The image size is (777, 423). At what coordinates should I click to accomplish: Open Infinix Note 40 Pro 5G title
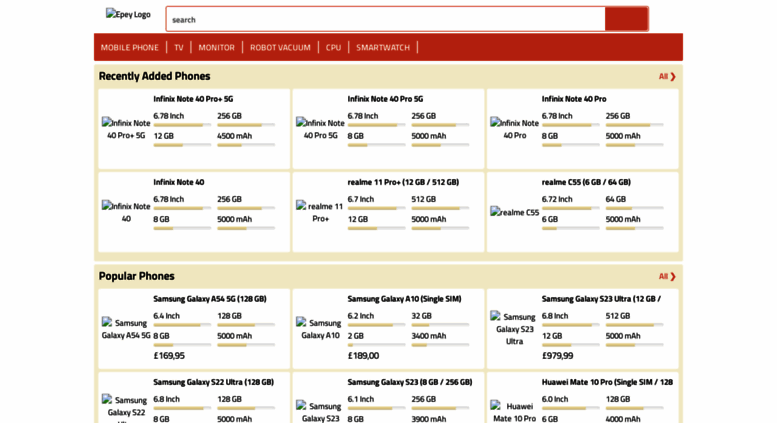point(385,99)
